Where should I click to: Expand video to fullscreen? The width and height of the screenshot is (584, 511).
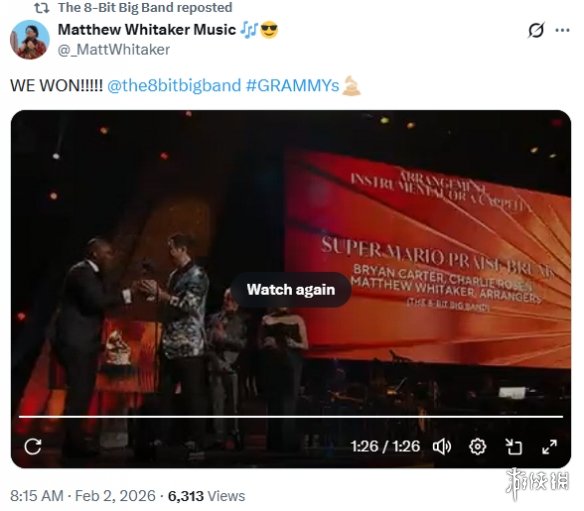pyautogui.click(x=549, y=446)
